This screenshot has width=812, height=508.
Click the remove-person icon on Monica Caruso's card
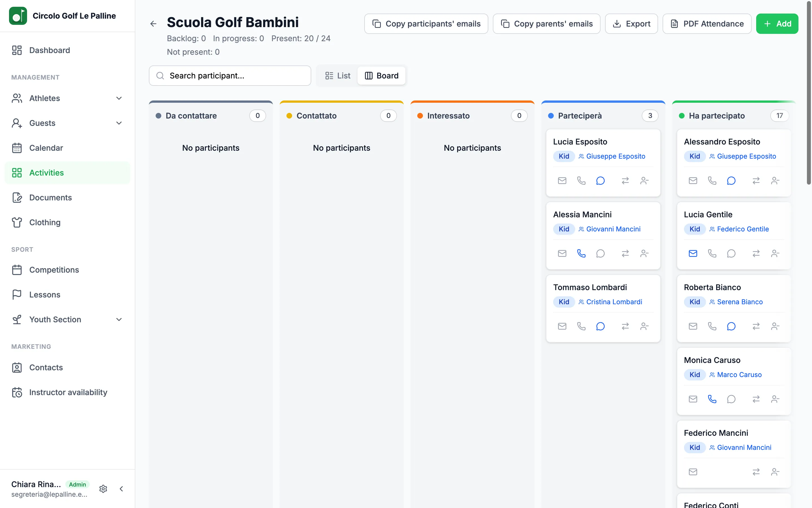point(775,399)
